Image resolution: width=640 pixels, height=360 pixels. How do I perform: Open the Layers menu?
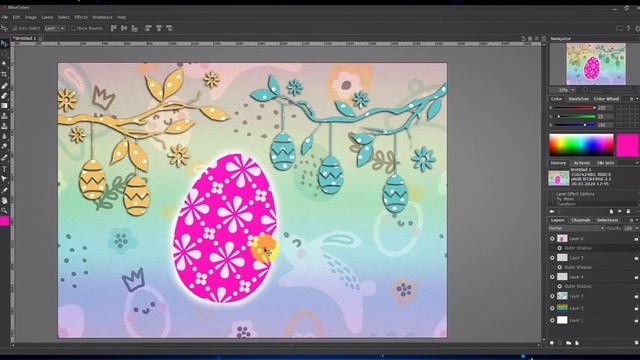point(47,17)
